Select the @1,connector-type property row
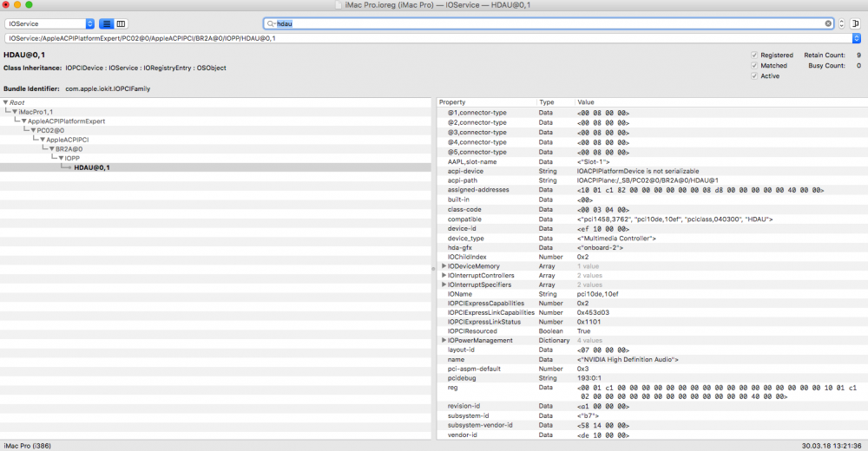Image resolution: width=868 pixels, height=451 pixels. (652, 113)
